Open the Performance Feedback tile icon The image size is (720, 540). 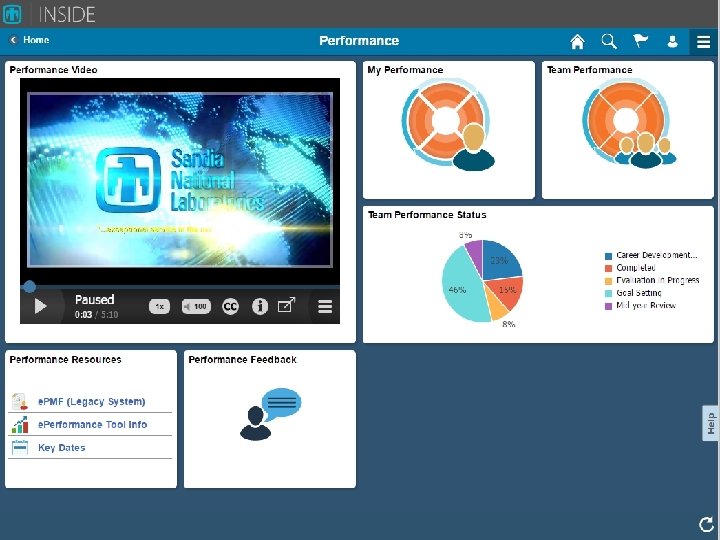tap(270, 414)
